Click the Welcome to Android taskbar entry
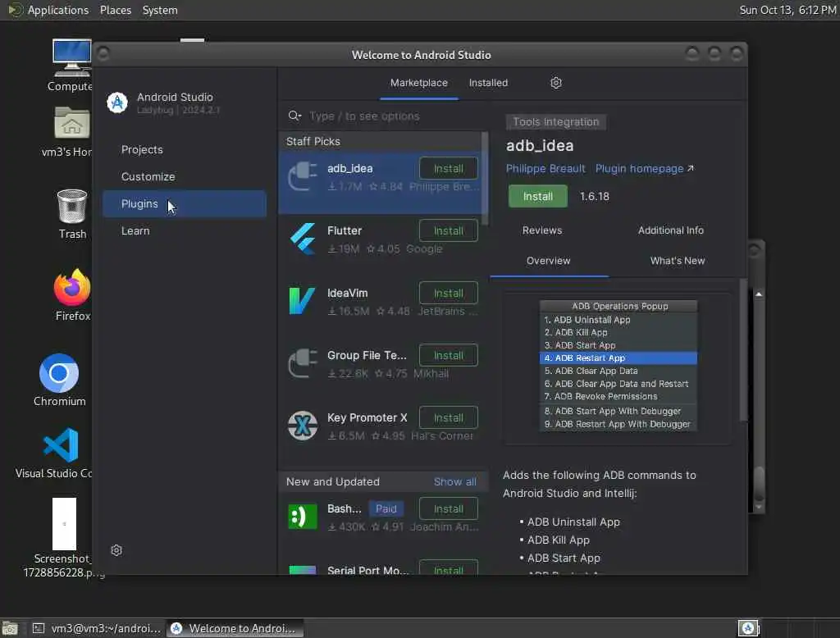The width and height of the screenshot is (840, 638). (235, 628)
